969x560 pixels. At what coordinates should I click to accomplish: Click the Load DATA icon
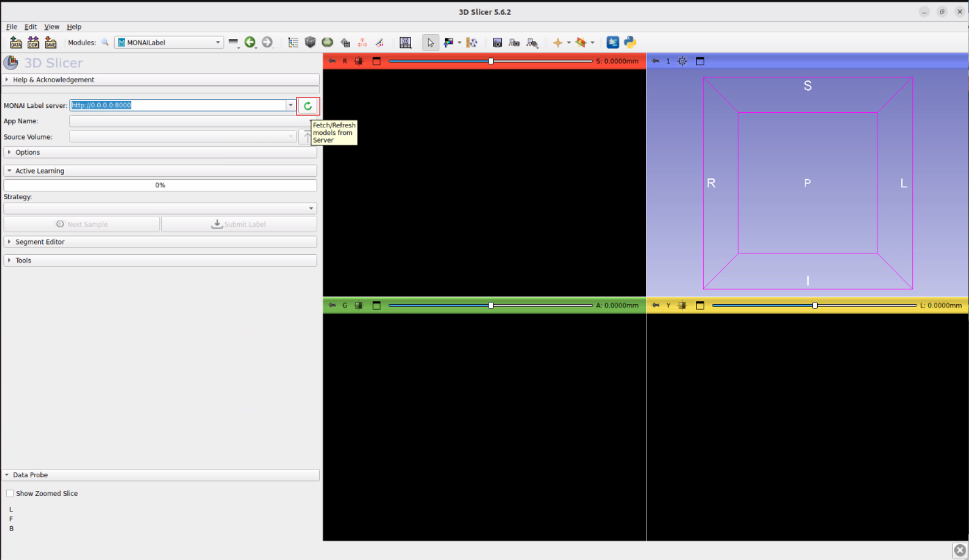(16, 42)
